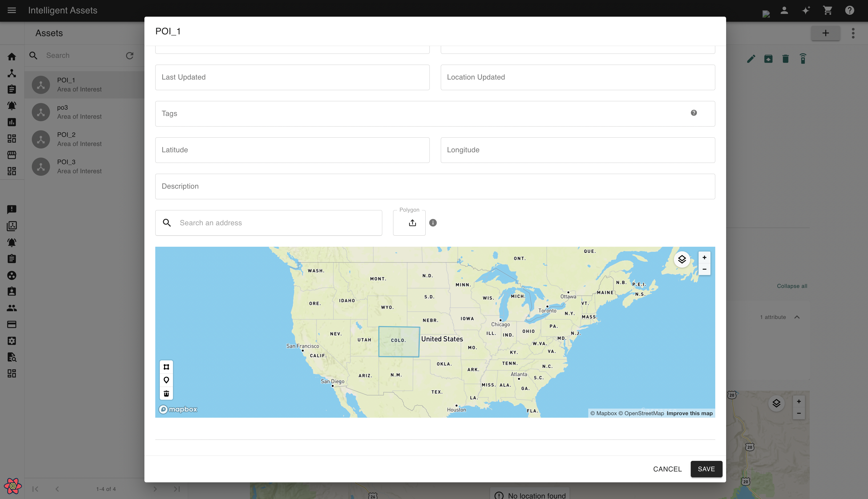Click the SAVE button

click(x=706, y=469)
